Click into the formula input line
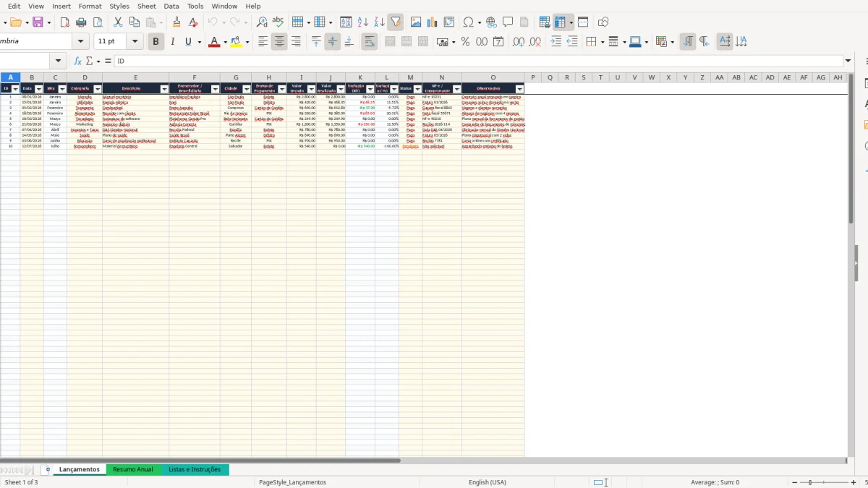 [x=479, y=61]
